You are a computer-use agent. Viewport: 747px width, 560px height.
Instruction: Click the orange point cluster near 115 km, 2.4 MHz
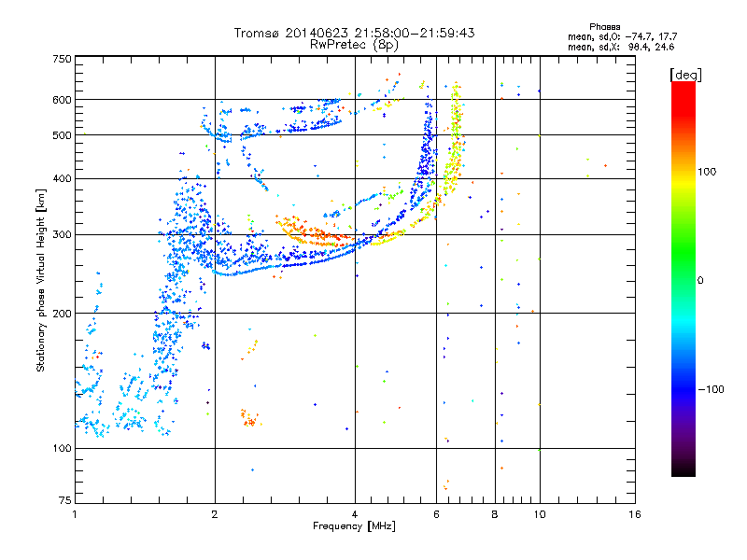click(x=249, y=418)
